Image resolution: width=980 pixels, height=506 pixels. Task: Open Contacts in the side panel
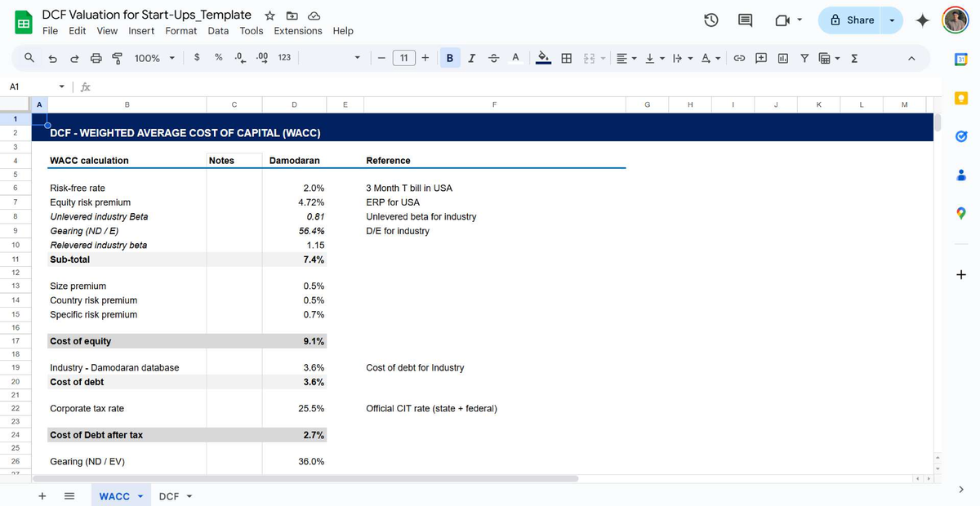tap(960, 175)
